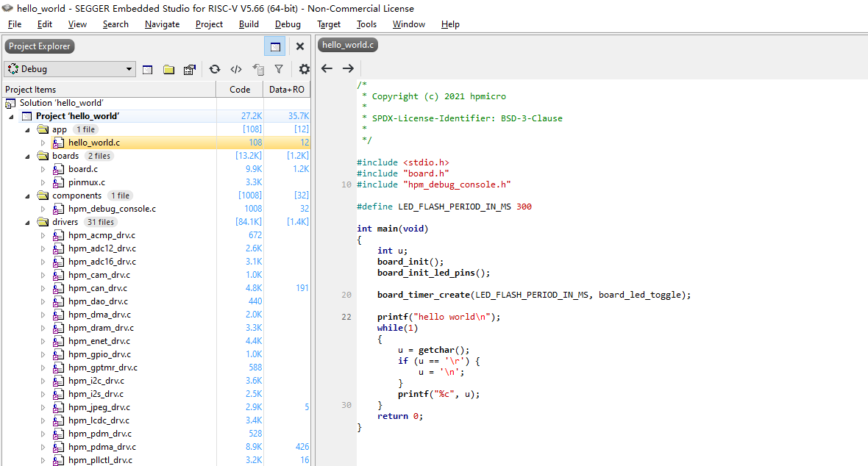Select pinmux.c in the project tree
Screen dimensions: 868x466
(86, 182)
